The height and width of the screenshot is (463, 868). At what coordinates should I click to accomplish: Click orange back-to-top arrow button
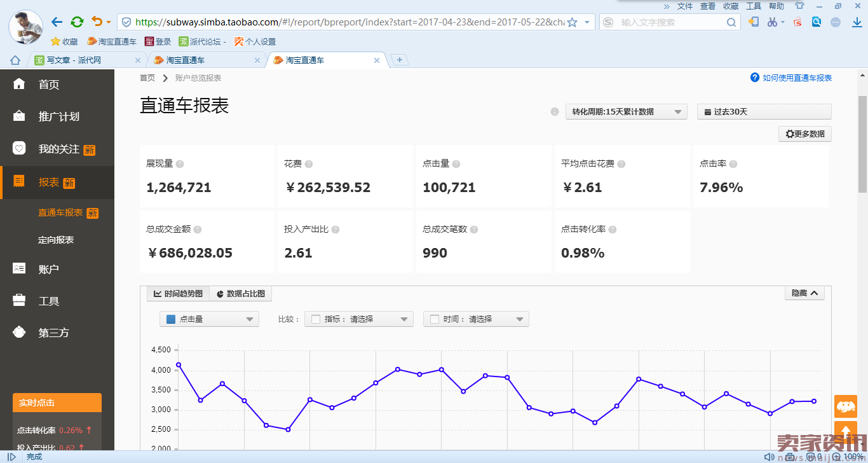pyautogui.click(x=846, y=431)
